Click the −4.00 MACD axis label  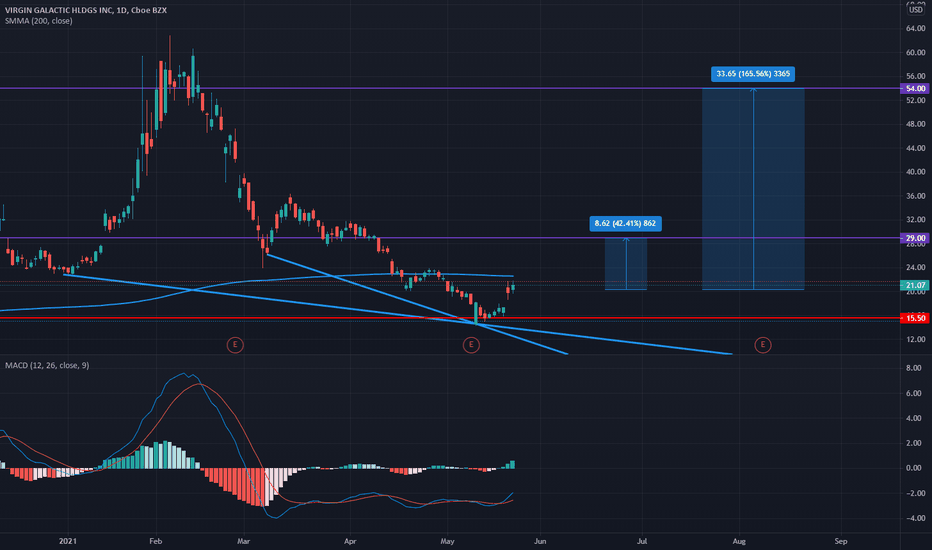912,518
